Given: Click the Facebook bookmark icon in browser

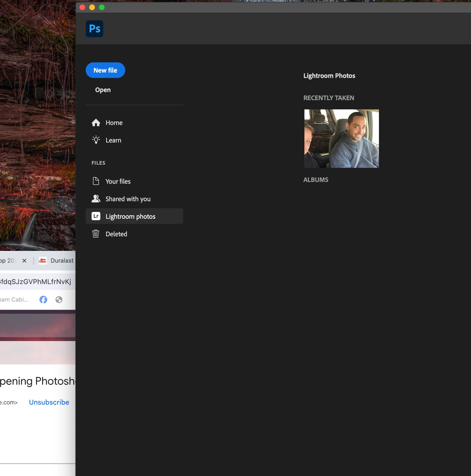Looking at the screenshot, I should 43,300.
